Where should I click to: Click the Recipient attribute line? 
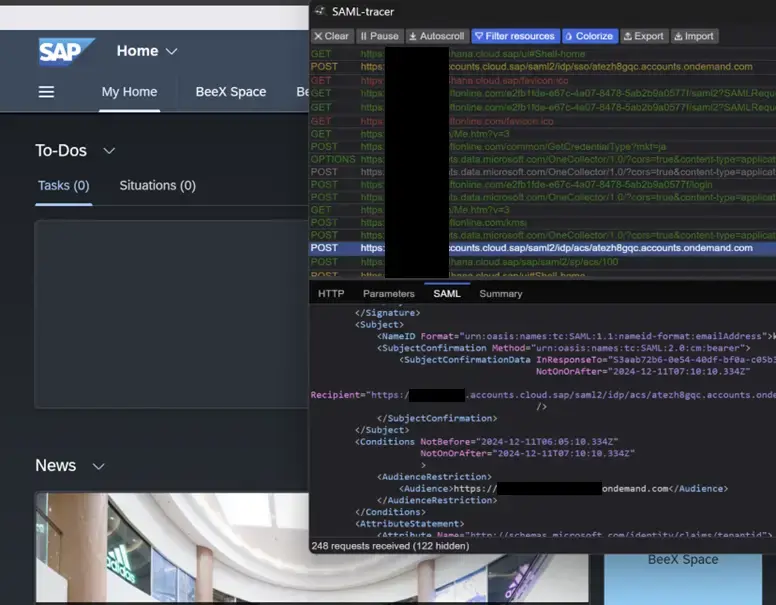coord(542,395)
